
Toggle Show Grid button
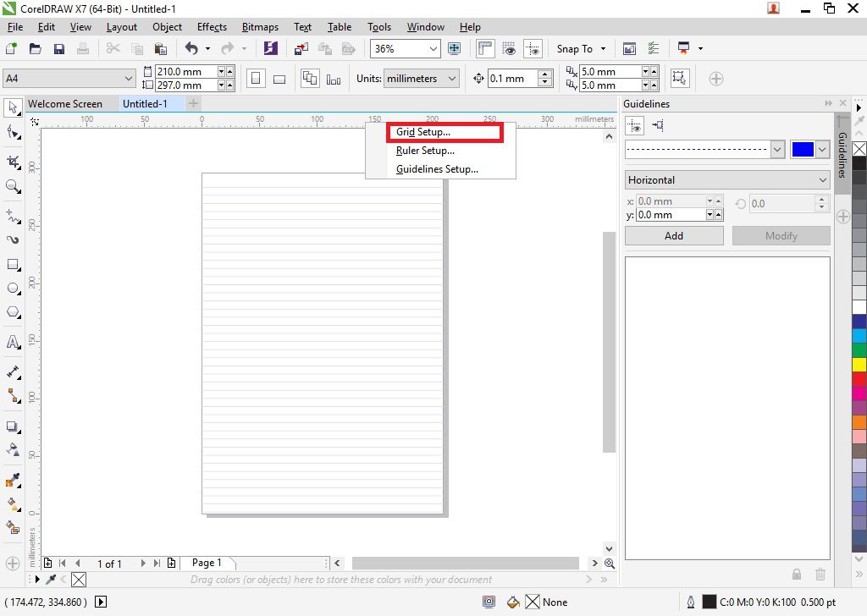[509, 48]
